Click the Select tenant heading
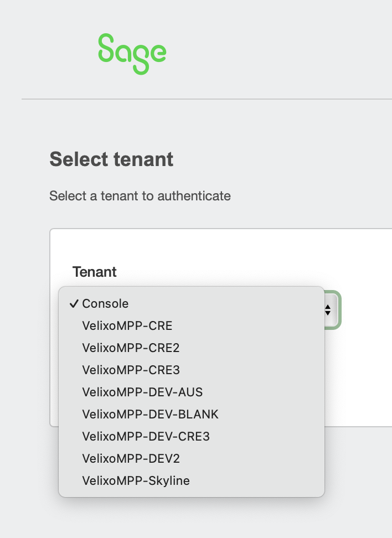This screenshot has width=392, height=538. [111, 159]
